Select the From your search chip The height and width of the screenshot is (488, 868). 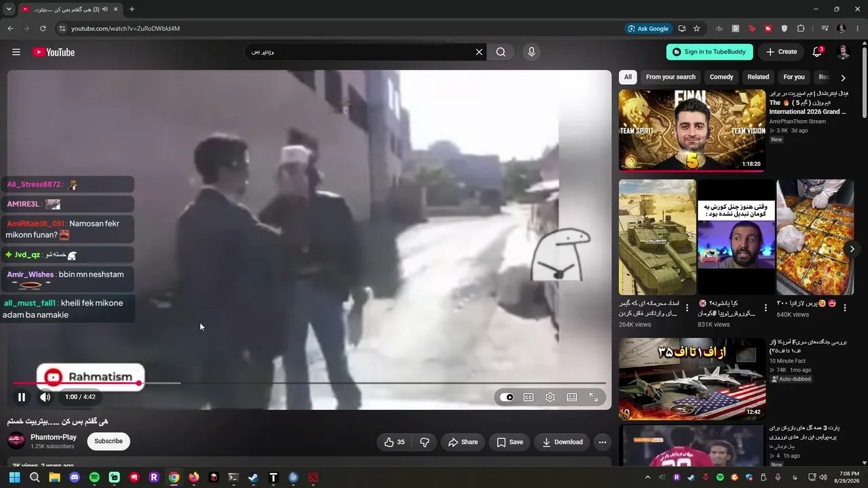coord(671,77)
